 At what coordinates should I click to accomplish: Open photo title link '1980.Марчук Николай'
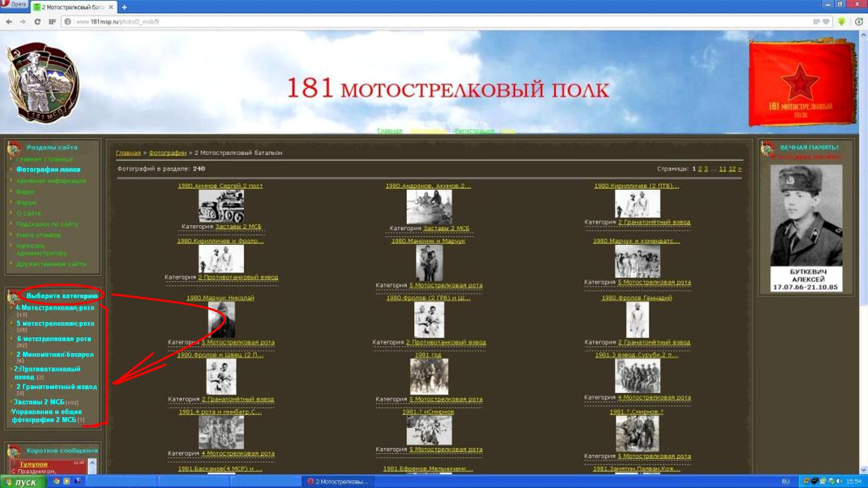click(220, 298)
